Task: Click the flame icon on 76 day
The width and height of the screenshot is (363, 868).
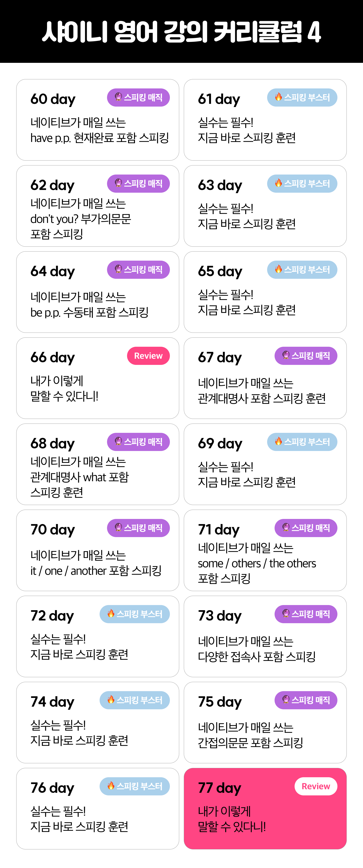Action: coord(111,786)
